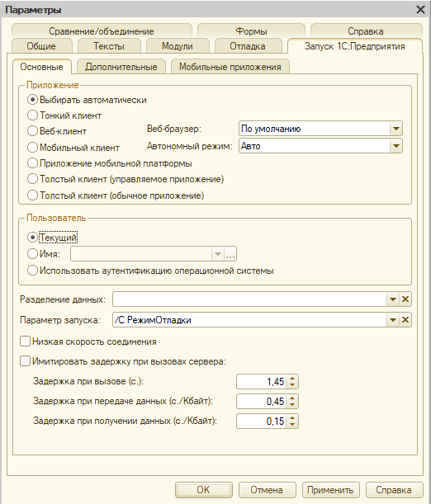Decrease Задержка при получении данных value

tap(292, 424)
